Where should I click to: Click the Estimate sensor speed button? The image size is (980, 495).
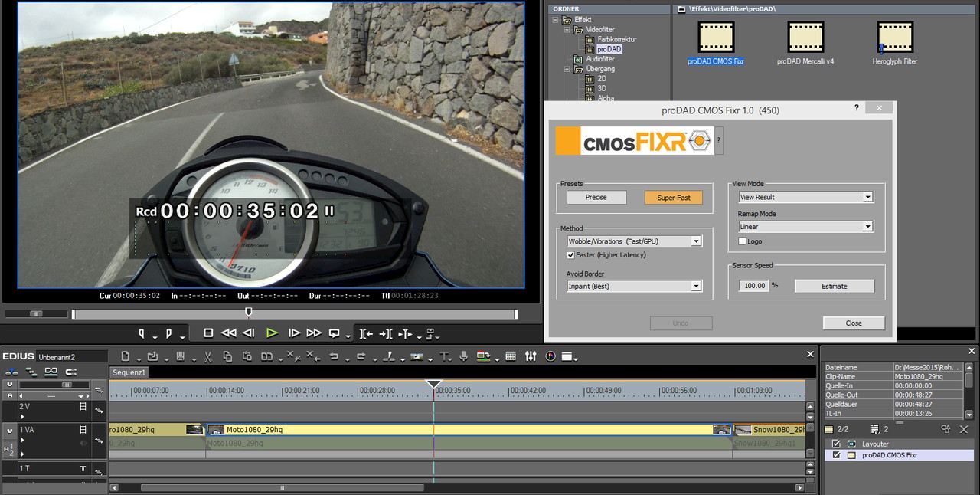point(835,286)
